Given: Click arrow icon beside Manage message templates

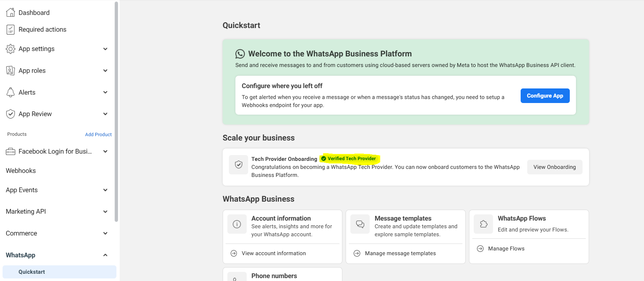Looking at the screenshot, I should (x=357, y=253).
